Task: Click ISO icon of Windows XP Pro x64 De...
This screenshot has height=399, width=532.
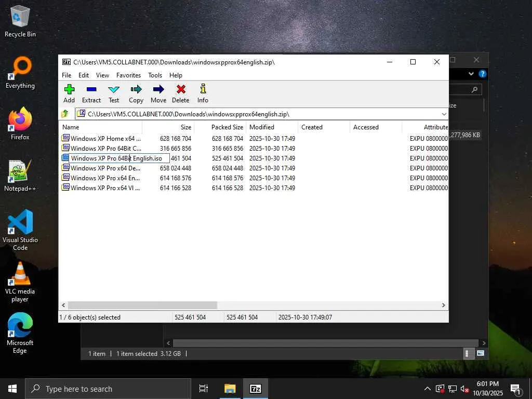Action: [65, 168]
